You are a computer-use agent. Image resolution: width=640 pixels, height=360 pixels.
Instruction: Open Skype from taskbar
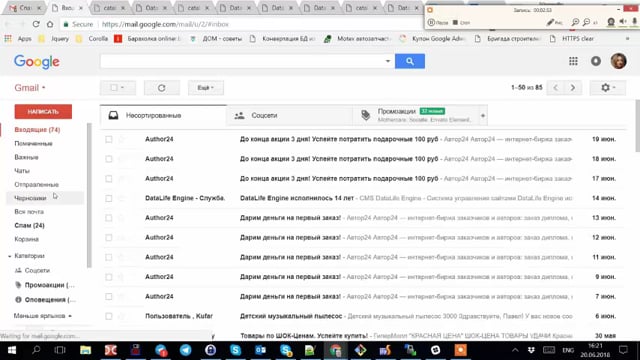point(236,350)
